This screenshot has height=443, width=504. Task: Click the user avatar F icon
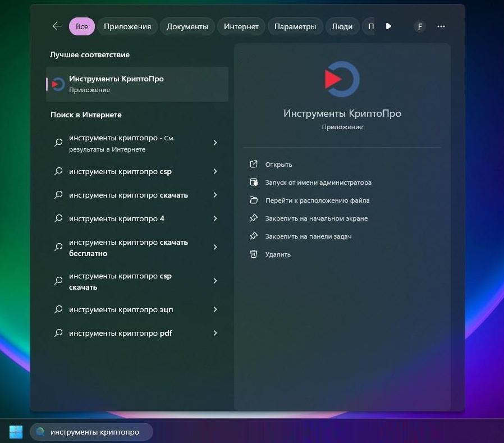click(420, 26)
